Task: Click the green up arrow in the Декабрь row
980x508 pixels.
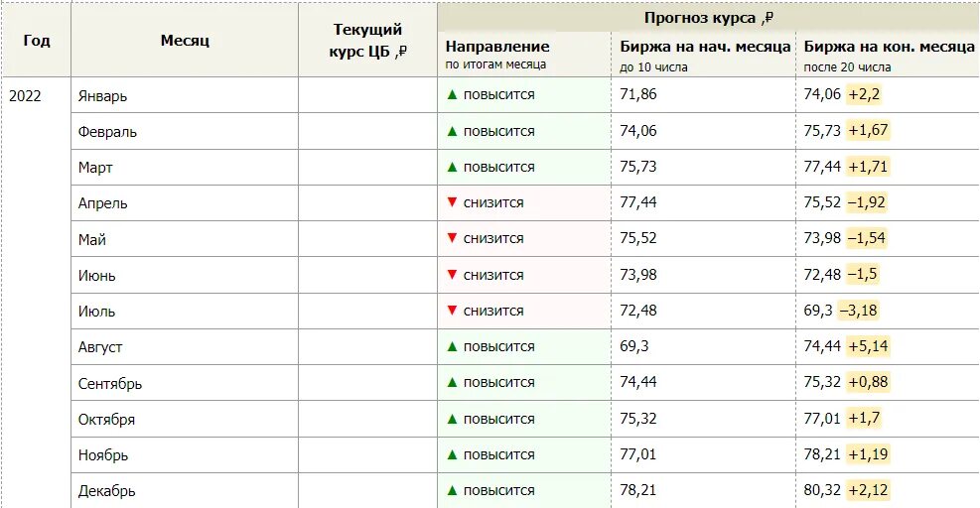Action: (x=452, y=490)
